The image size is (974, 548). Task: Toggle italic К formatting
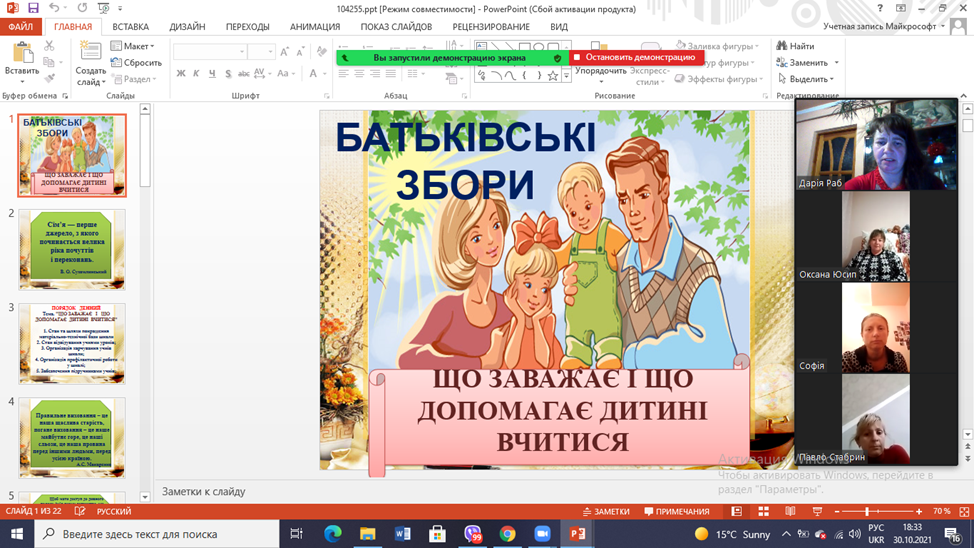196,73
